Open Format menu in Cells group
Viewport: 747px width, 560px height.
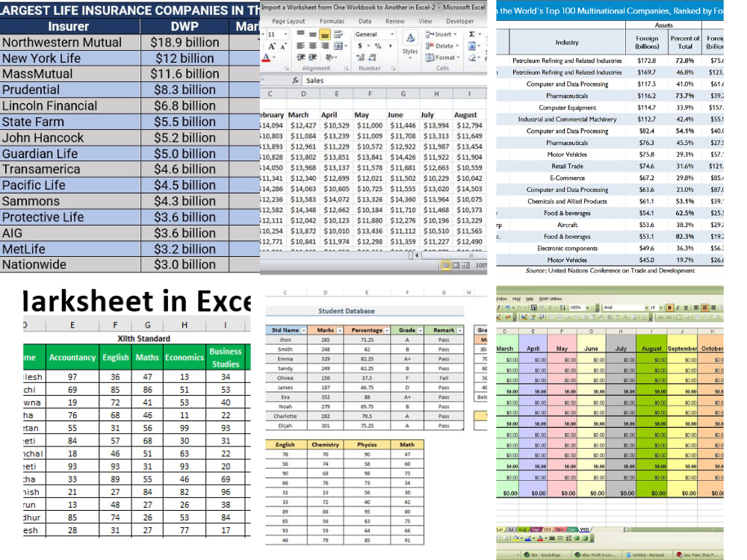(x=442, y=57)
